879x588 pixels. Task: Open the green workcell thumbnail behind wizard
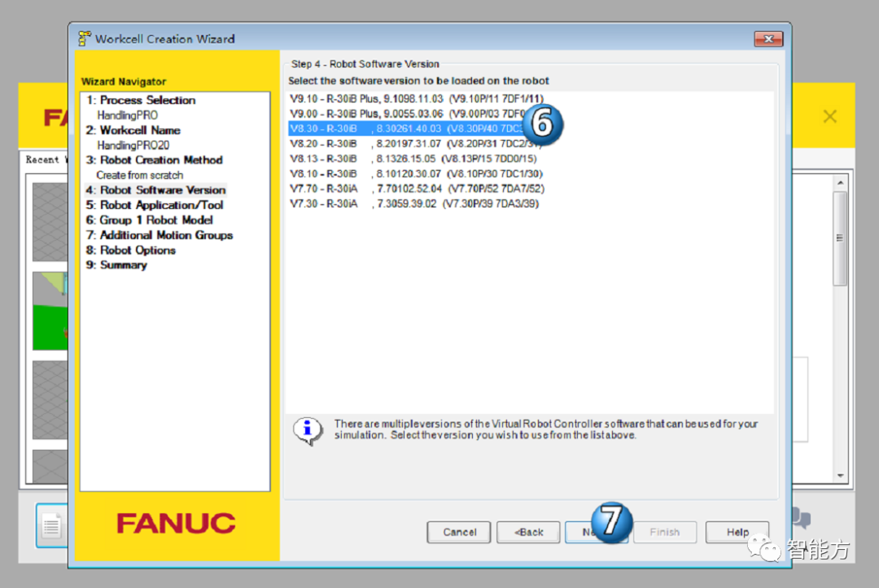50,311
